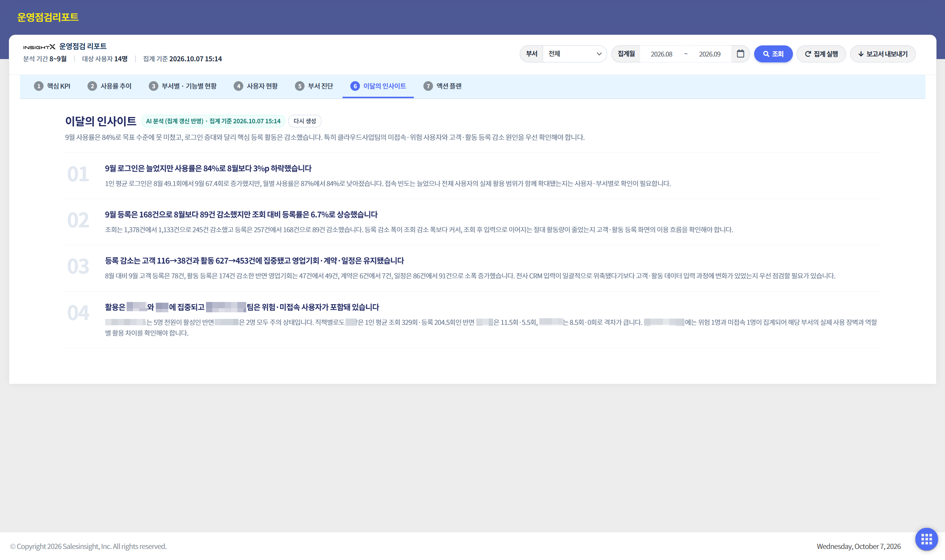Switch to the 핵심 KPI tab
945x560 pixels.
coord(52,86)
